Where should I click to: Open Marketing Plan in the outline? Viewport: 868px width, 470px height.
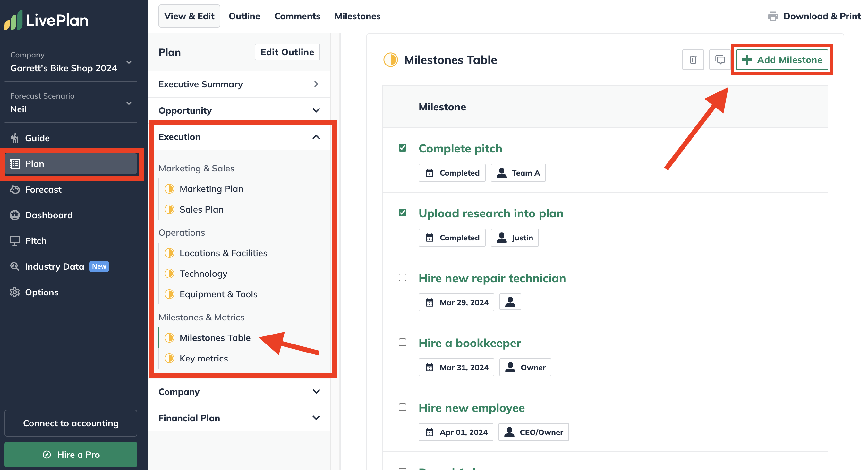211,189
